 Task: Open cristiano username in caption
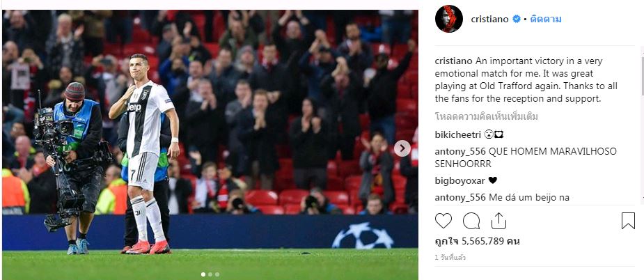[454, 62]
